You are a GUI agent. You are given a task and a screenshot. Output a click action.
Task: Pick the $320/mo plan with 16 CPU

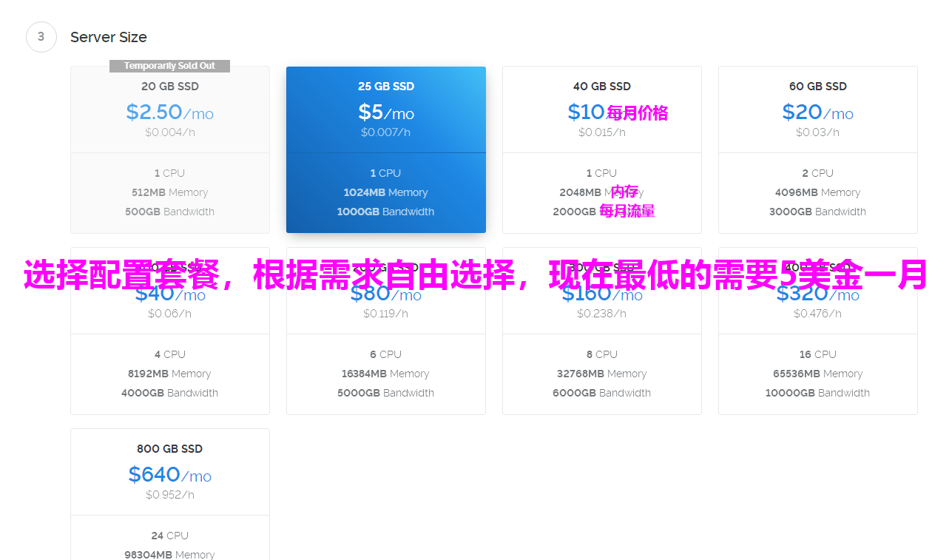coord(818,331)
